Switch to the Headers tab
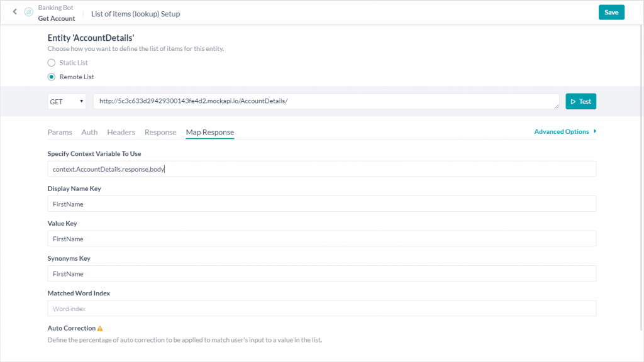The height and width of the screenshot is (362, 644). click(x=121, y=133)
